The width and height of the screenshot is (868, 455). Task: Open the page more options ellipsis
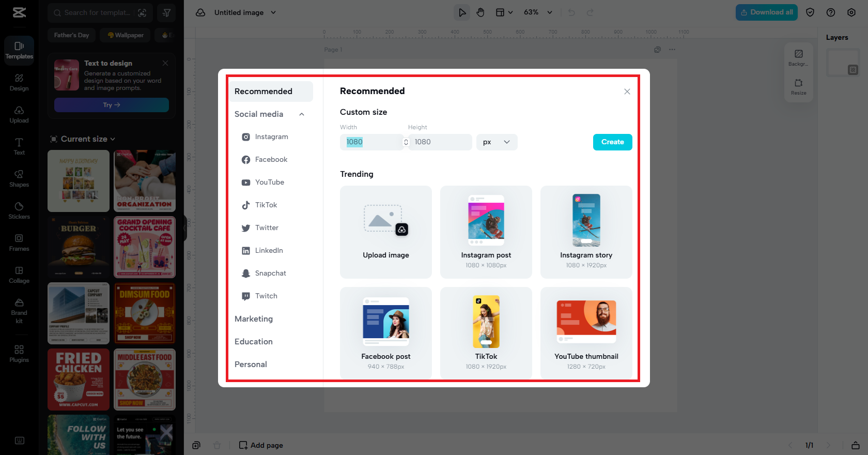tap(672, 50)
